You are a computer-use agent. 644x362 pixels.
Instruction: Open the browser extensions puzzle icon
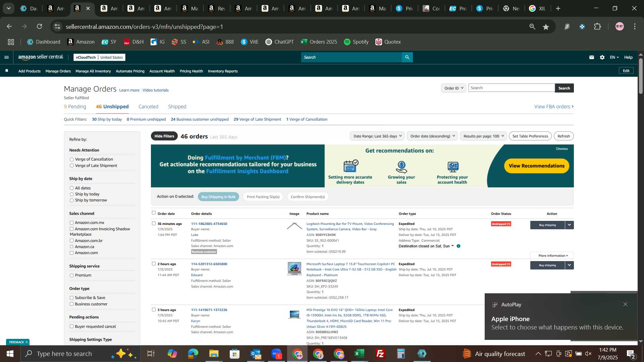click(x=597, y=26)
